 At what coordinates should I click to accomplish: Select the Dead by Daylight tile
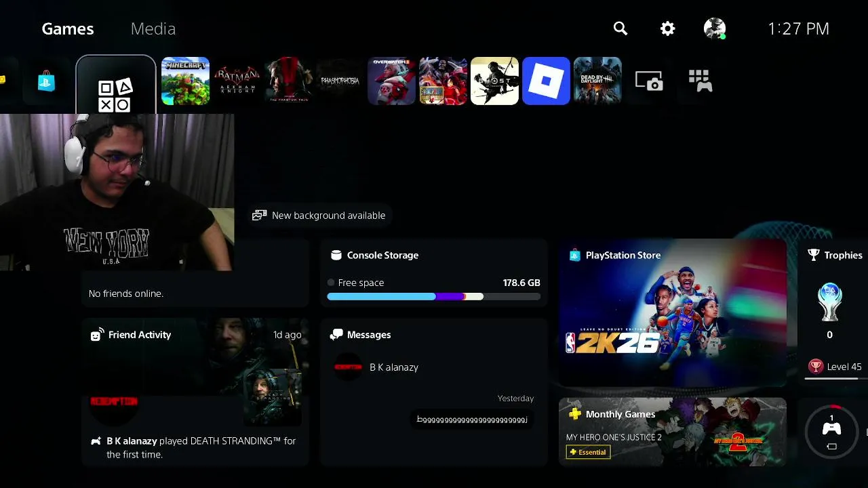pos(597,81)
